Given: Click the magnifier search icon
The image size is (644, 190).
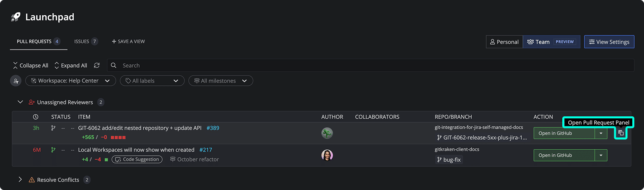Looking at the screenshot, I should pyautogui.click(x=114, y=65).
